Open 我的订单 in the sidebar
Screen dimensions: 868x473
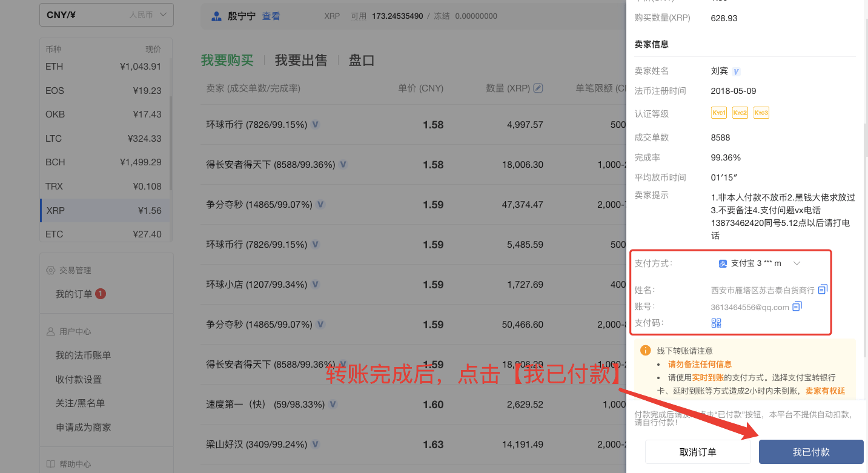[74, 294]
